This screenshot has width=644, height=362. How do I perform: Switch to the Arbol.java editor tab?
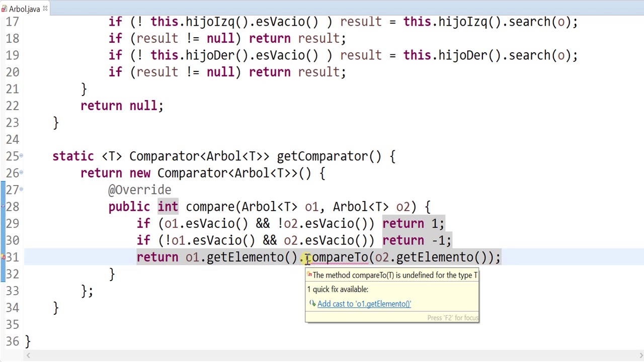pos(24,9)
